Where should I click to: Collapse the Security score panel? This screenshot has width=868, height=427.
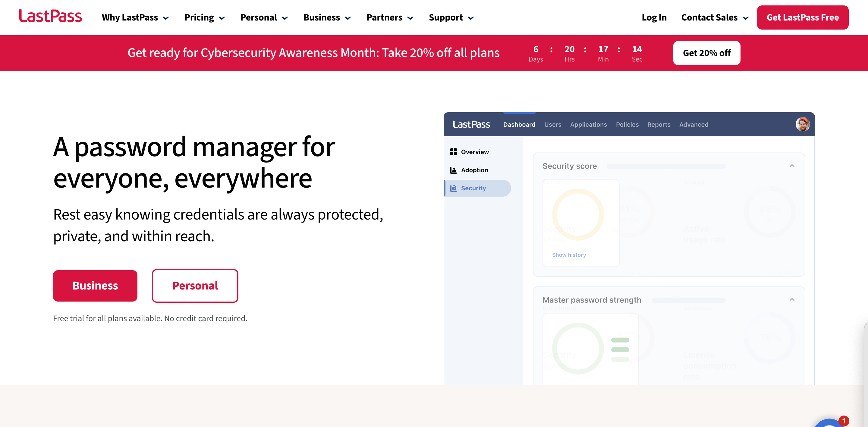point(792,166)
